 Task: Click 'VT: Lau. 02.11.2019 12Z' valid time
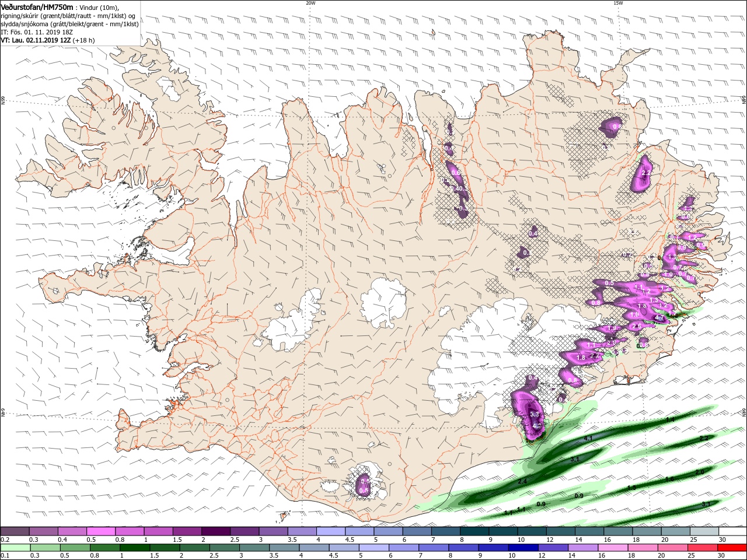coord(36,40)
